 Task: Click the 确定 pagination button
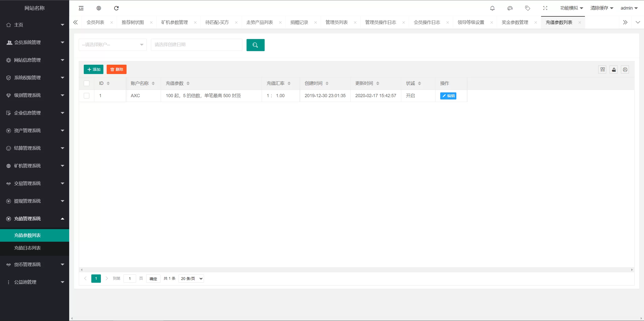(153, 278)
